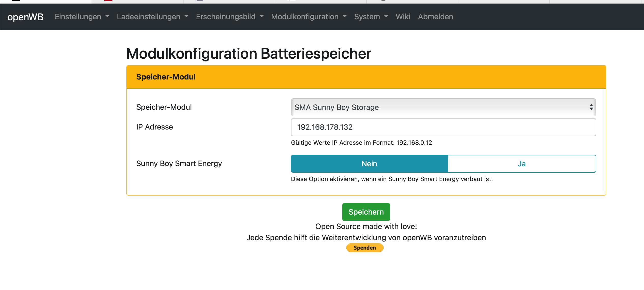Click Abmelden to log out
Image resolution: width=644 pixels, height=290 pixels.
click(x=435, y=17)
